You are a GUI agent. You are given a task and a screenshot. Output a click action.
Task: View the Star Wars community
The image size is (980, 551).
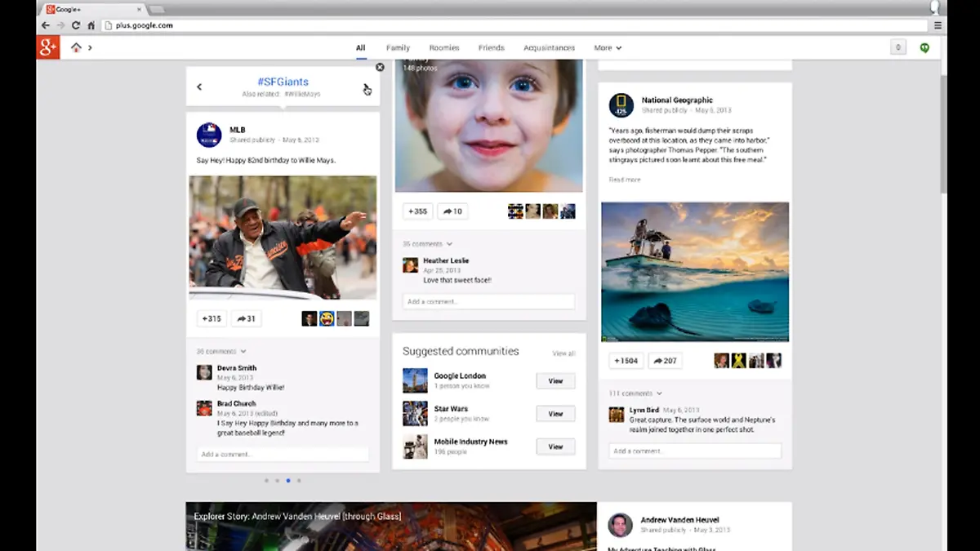[555, 414]
